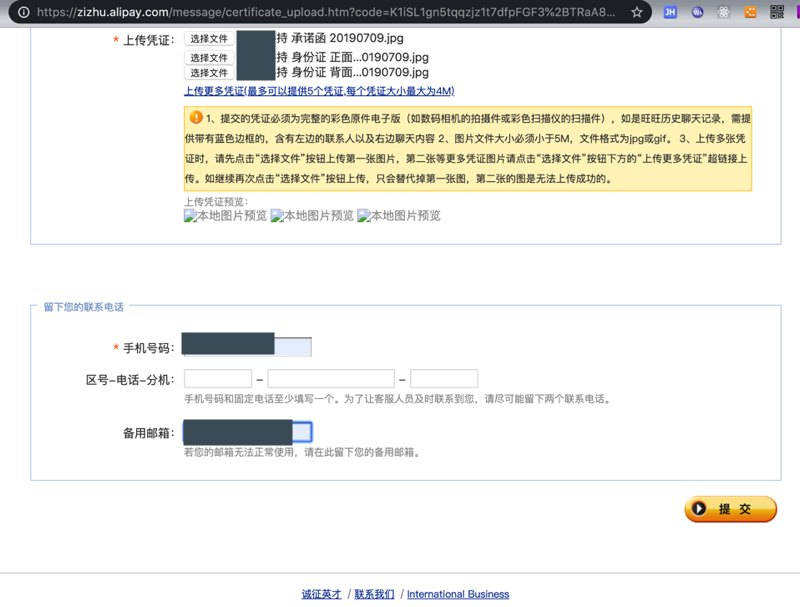Click the area code (区号) input box

[218, 379]
